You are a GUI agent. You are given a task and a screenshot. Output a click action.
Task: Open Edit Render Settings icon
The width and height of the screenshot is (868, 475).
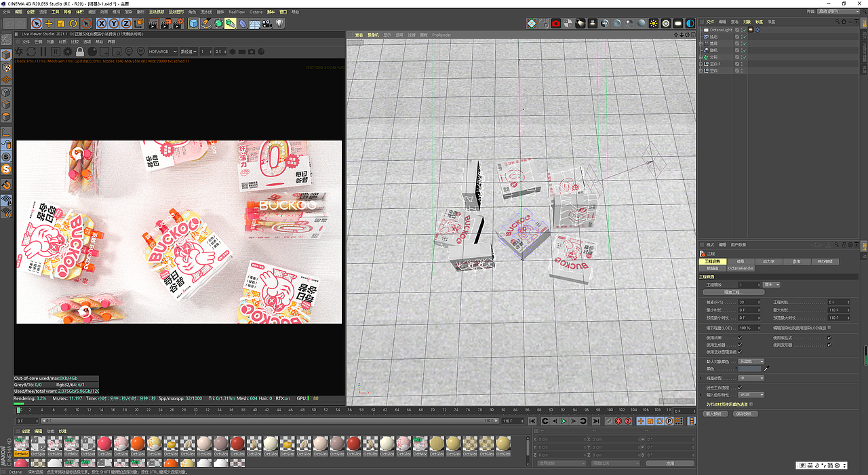tap(178, 23)
